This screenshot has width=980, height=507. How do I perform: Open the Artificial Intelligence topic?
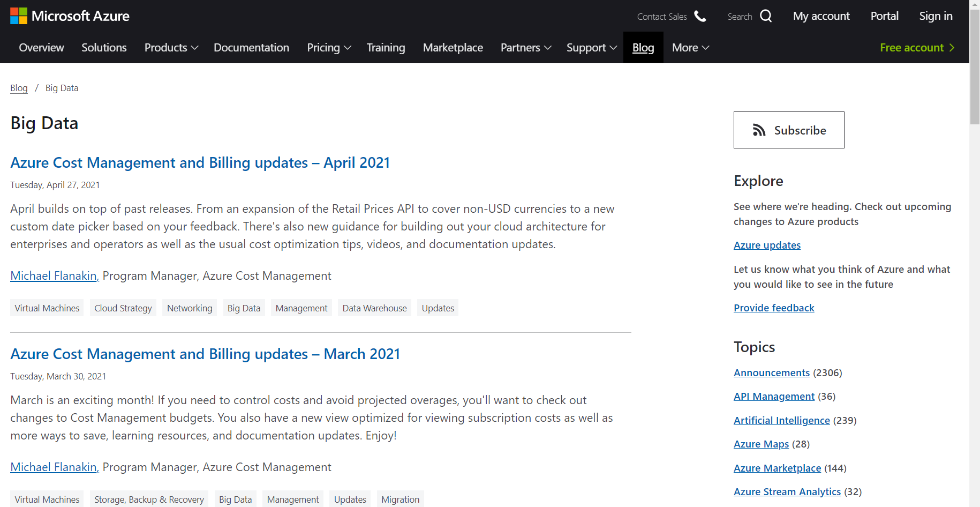point(782,420)
